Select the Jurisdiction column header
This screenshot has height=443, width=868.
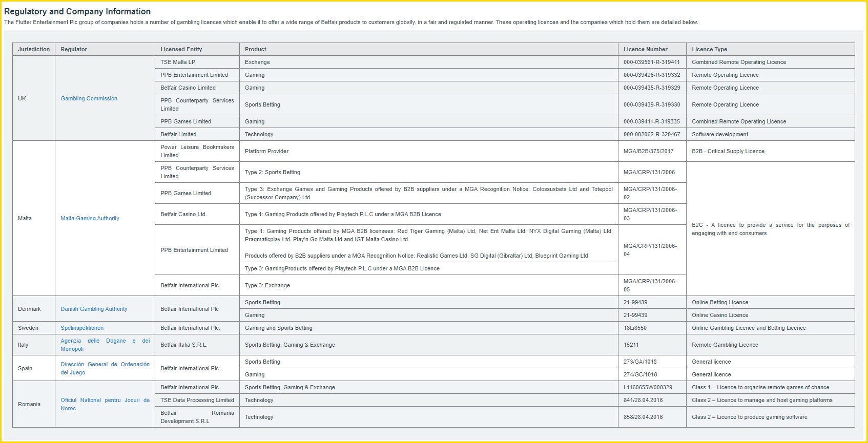[34, 49]
